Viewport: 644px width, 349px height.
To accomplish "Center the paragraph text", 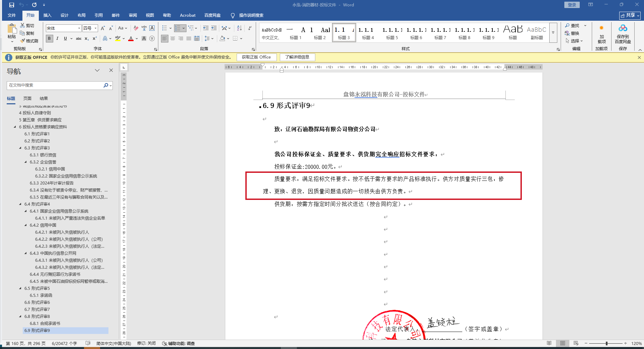I will point(173,39).
